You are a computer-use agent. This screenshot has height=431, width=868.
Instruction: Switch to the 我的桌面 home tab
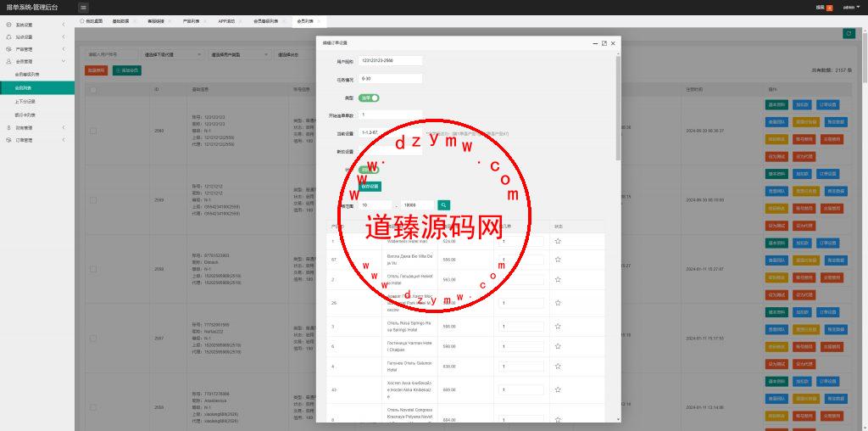click(92, 21)
